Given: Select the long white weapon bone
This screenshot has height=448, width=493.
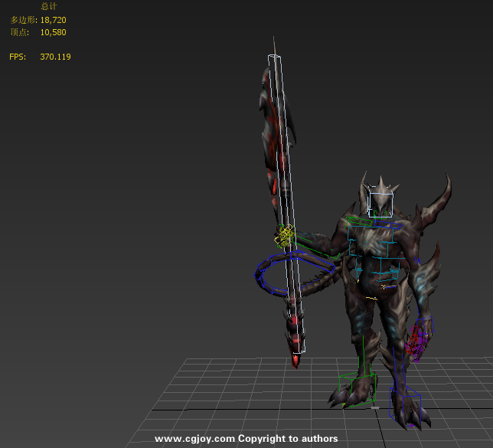Looking at the screenshot, I should 287,204.
